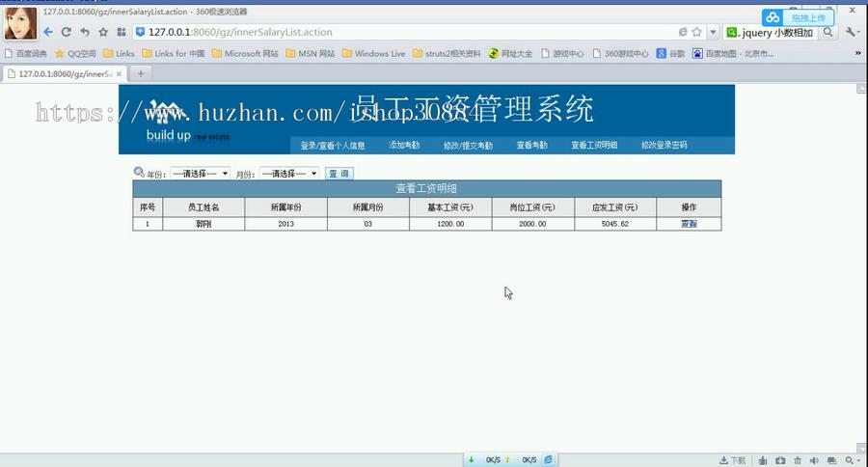Open the 添加考勤 menu item

(x=404, y=146)
